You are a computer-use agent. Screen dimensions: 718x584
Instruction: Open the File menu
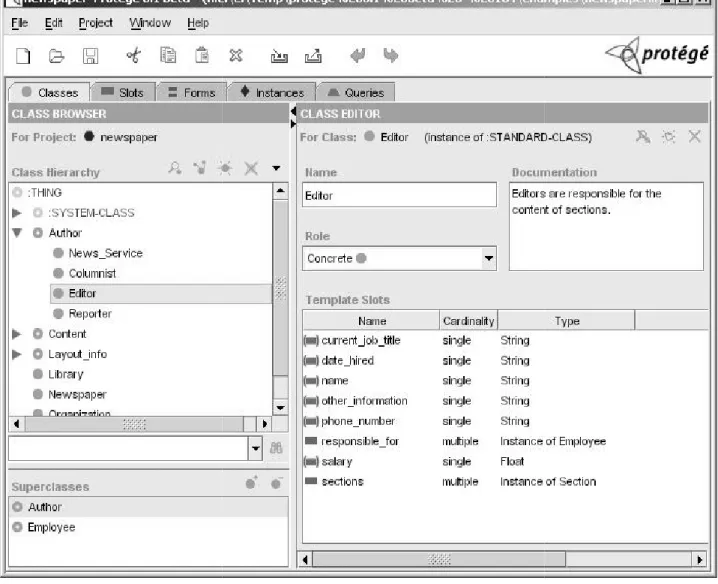20,23
